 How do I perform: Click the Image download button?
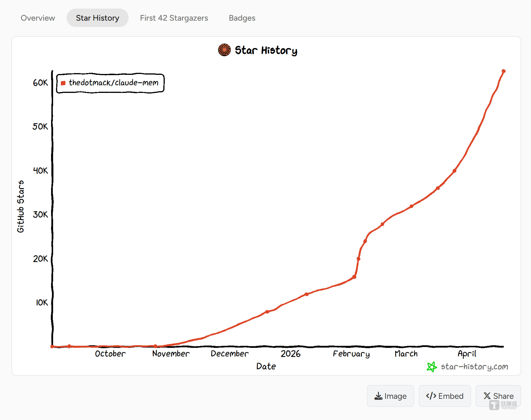coord(390,396)
